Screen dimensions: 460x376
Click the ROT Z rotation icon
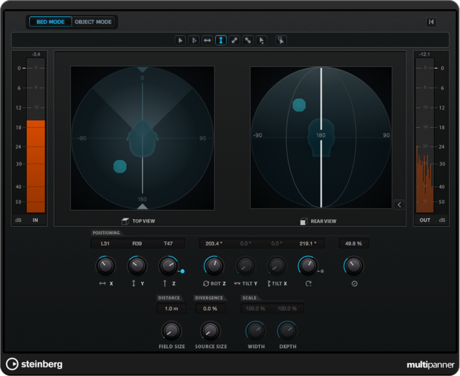[206, 284]
